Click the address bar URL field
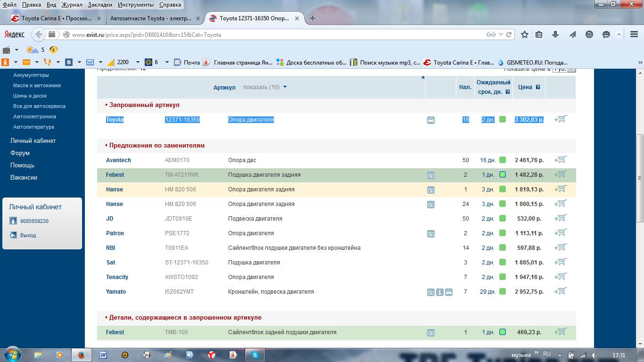Screen dimensions: 644x362 click(x=273, y=34)
